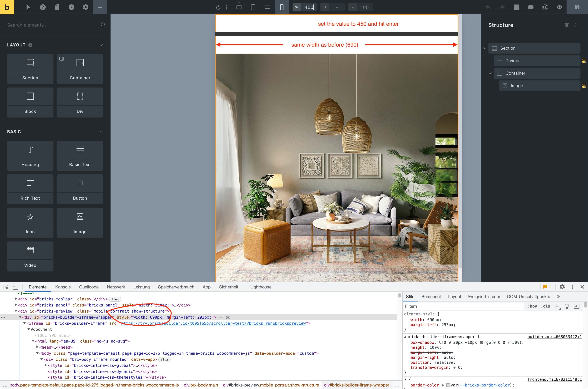Image resolution: width=588 pixels, height=389 pixels.
Task: Open the Lighthouse tab
Action: tap(261, 287)
